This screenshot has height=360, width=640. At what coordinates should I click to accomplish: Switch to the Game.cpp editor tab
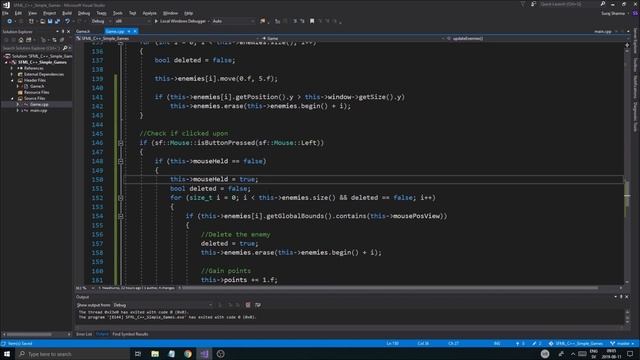115,31
